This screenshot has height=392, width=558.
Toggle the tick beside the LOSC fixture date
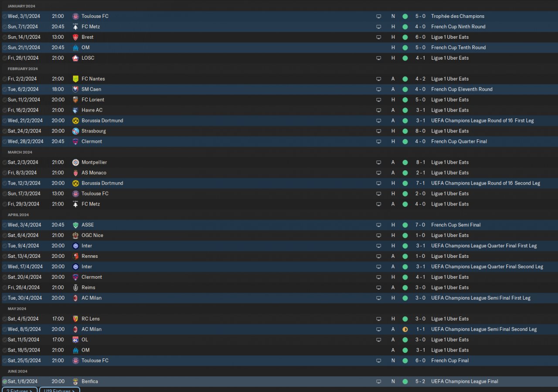[4, 58]
